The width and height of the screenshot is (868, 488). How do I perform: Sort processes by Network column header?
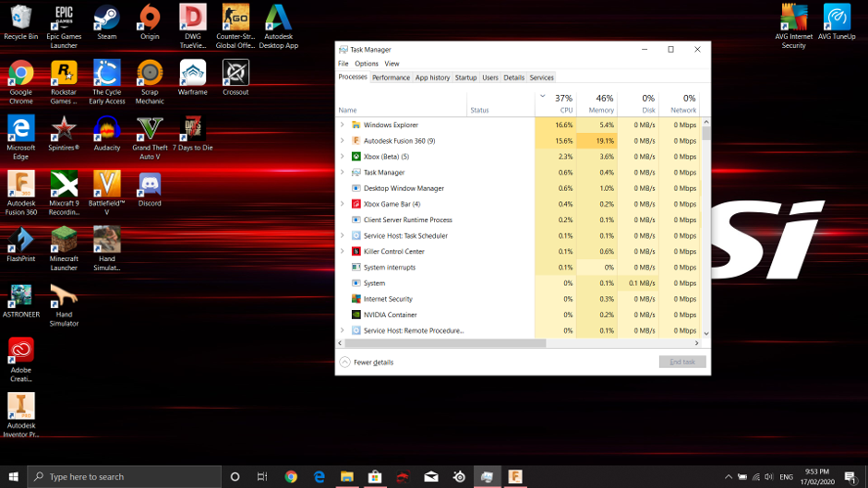tap(680, 103)
